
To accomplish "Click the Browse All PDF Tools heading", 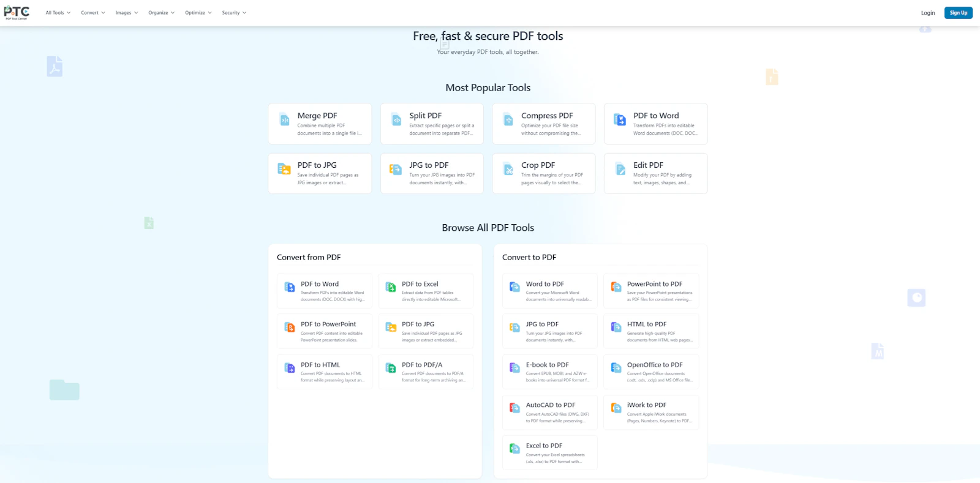I will click(x=488, y=228).
